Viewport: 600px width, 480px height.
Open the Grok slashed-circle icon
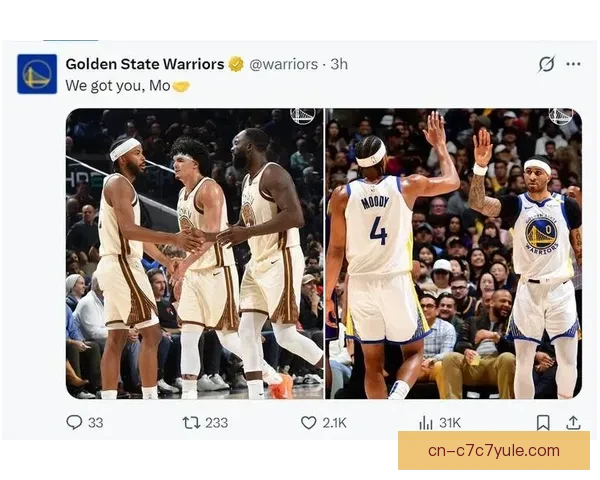[546, 64]
